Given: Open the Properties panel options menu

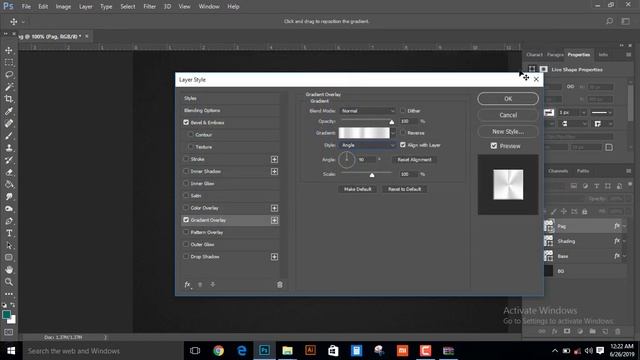Looking at the screenshot, I should [x=629, y=54].
